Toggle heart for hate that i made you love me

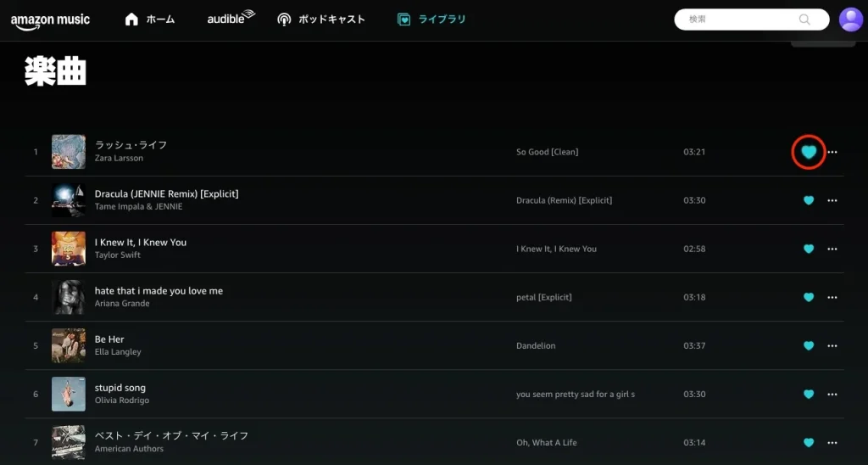pyautogui.click(x=809, y=297)
